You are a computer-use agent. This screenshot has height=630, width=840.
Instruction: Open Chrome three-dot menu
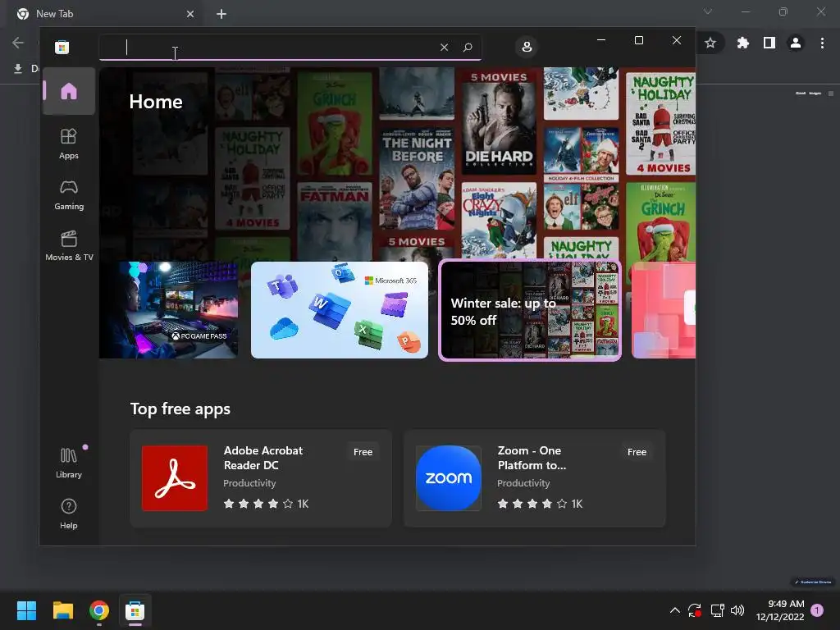click(822, 43)
